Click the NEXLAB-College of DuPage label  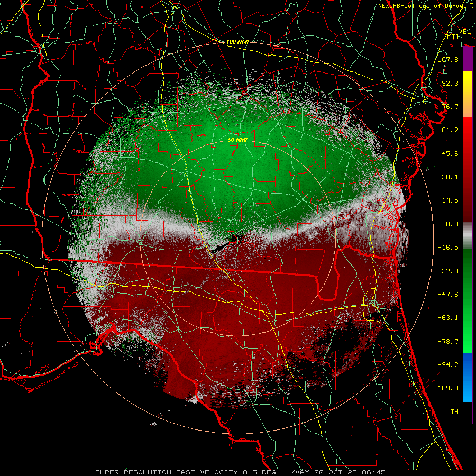pos(426,6)
